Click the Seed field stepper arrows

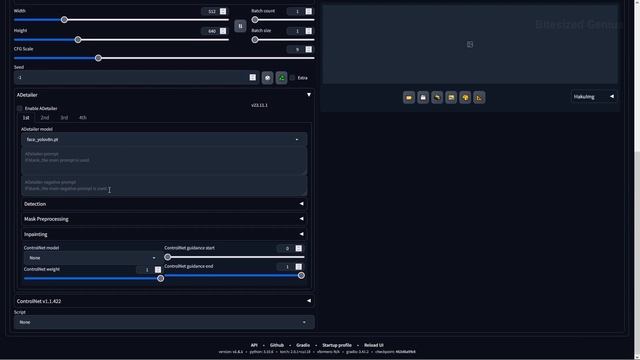pos(253,78)
